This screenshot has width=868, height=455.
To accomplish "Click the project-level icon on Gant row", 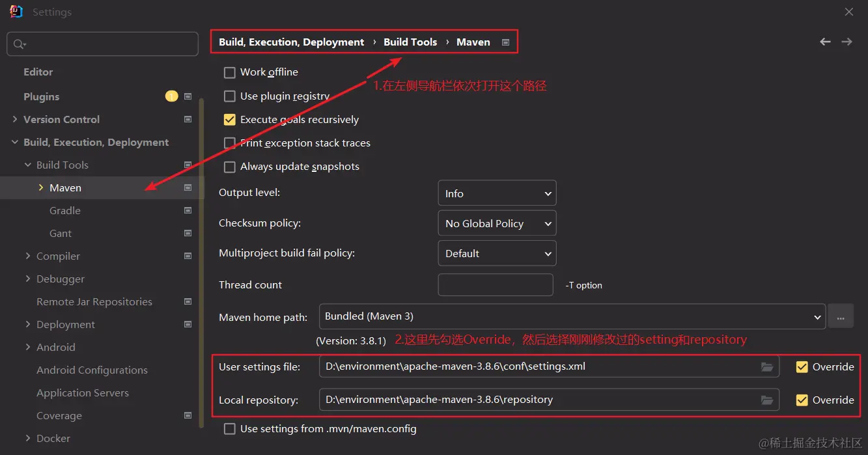I will coord(188,233).
